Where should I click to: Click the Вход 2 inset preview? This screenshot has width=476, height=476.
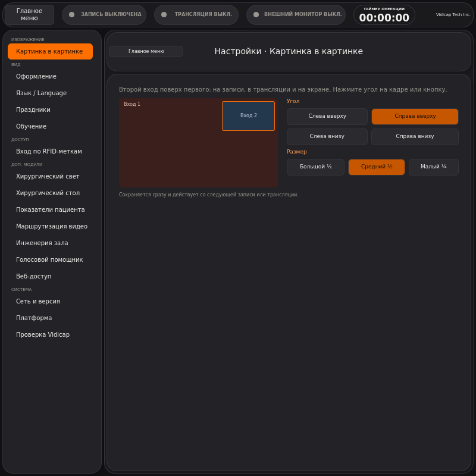[248, 116]
